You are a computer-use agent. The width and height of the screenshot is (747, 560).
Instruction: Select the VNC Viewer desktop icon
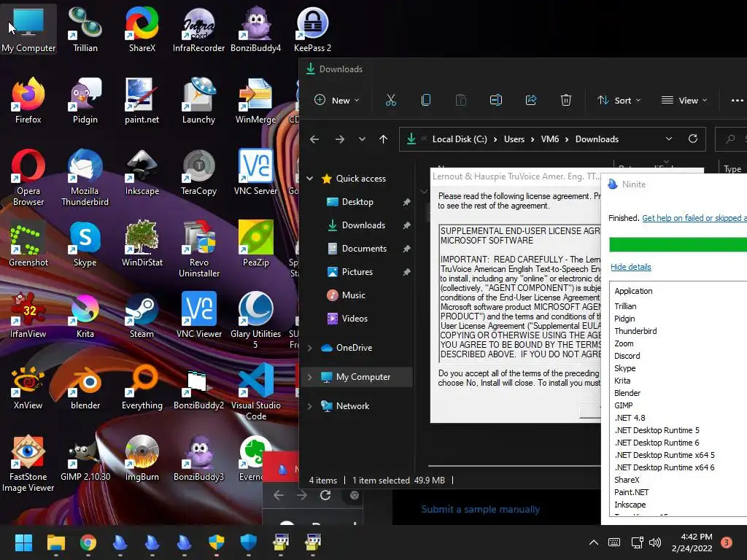[x=198, y=315]
